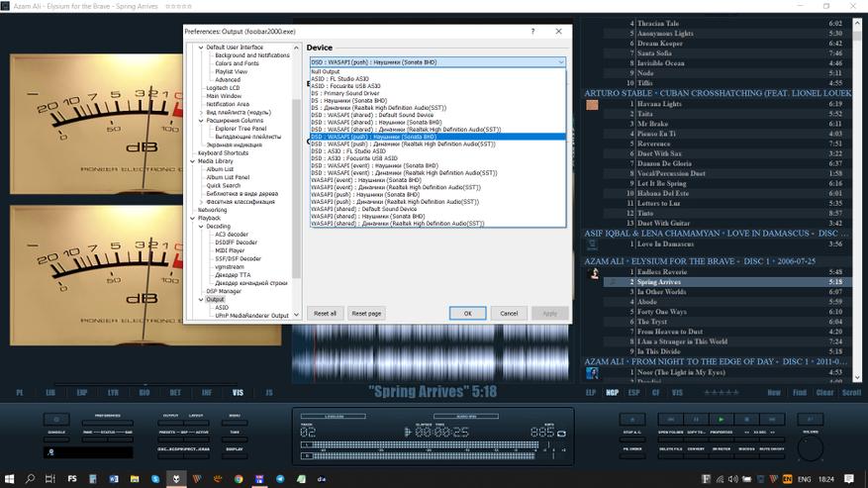Collapse Playback tree node

(x=193, y=218)
